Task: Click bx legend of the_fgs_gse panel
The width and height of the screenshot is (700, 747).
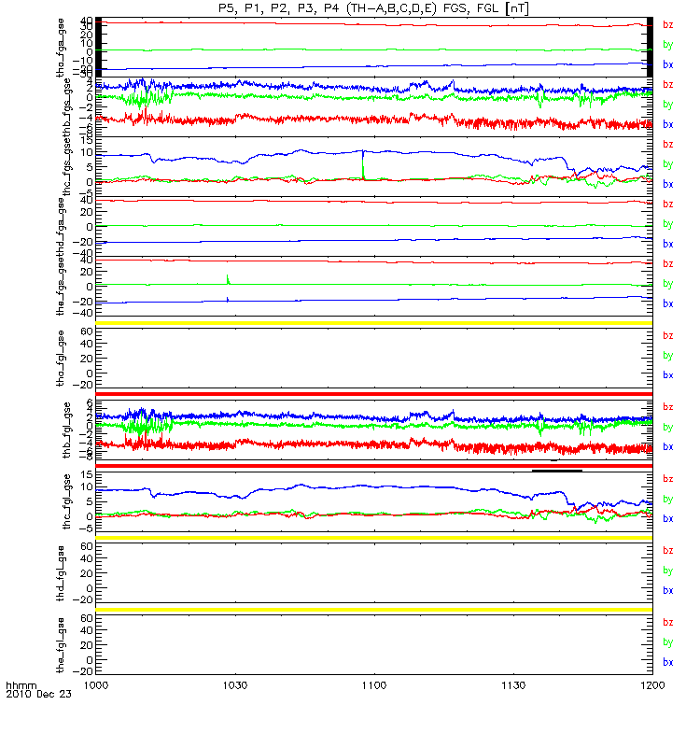Action: click(x=668, y=303)
